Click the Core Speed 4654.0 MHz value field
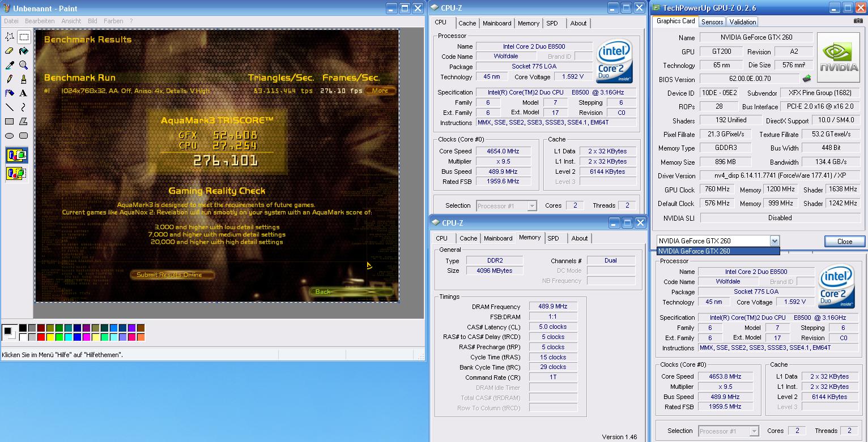868x442 pixels. click(503, 151)
